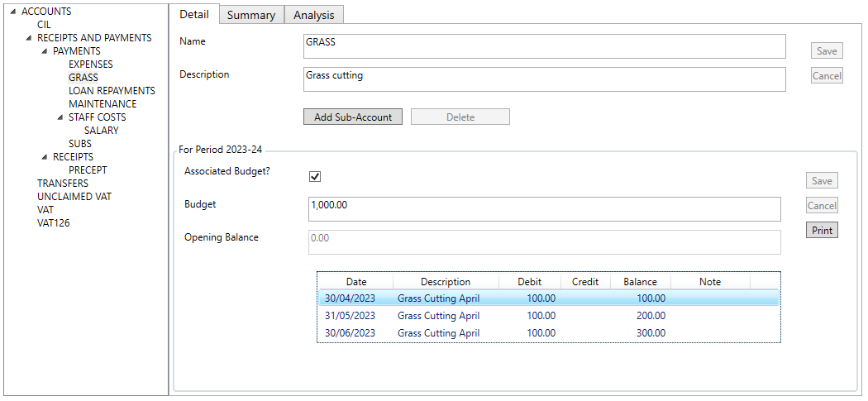Click the Opening Balance field
The image size is (868, 401).
click(x=544, y=242)
